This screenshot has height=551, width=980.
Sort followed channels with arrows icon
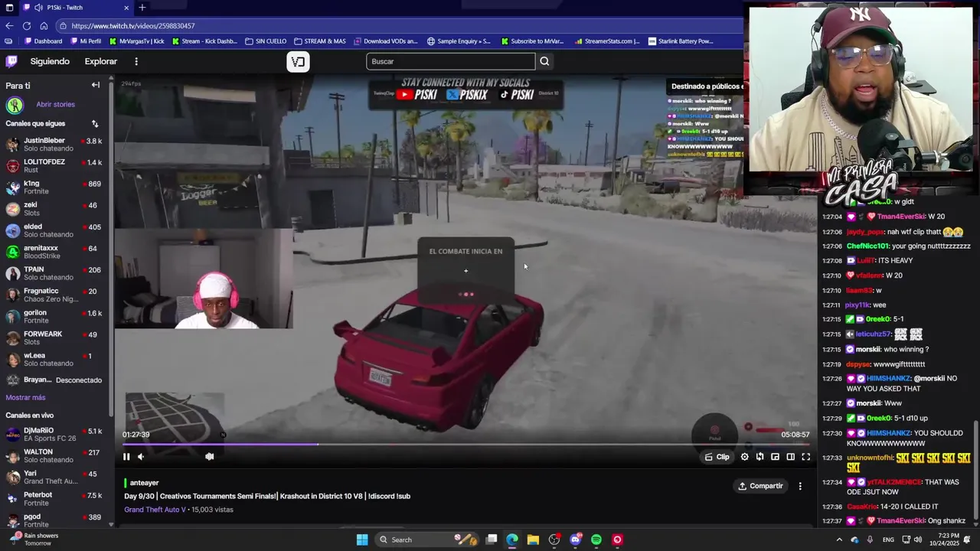95,123
